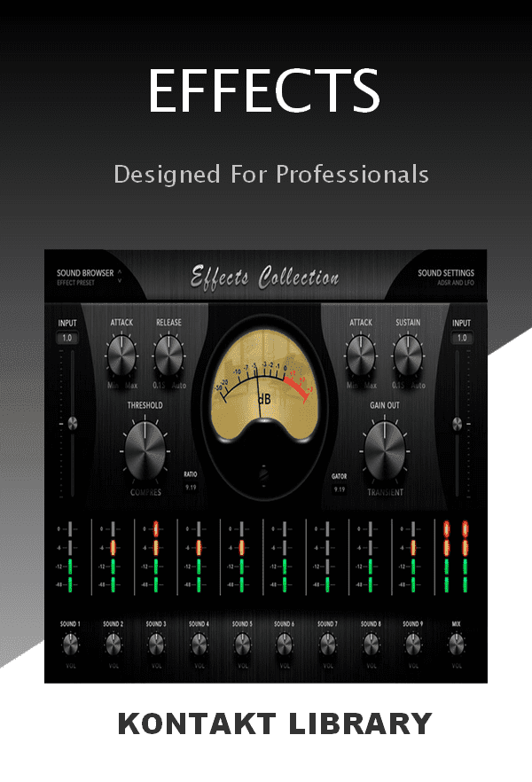Adjust the Sound 9 volume knob
The width and height of the screenshot is (532, 782).
point(413,645)
